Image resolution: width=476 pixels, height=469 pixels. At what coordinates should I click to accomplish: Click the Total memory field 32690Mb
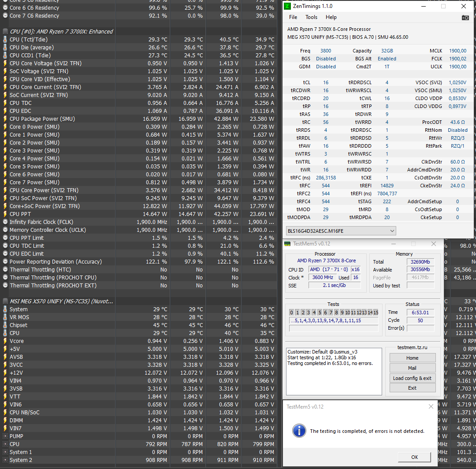420,262
